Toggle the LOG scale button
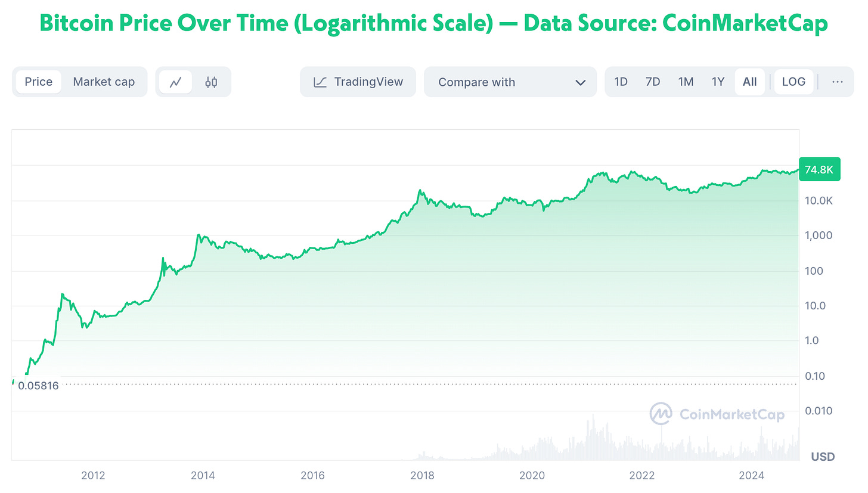The height and width of the screenshot is (493, 868). click(x=793, y=82)
